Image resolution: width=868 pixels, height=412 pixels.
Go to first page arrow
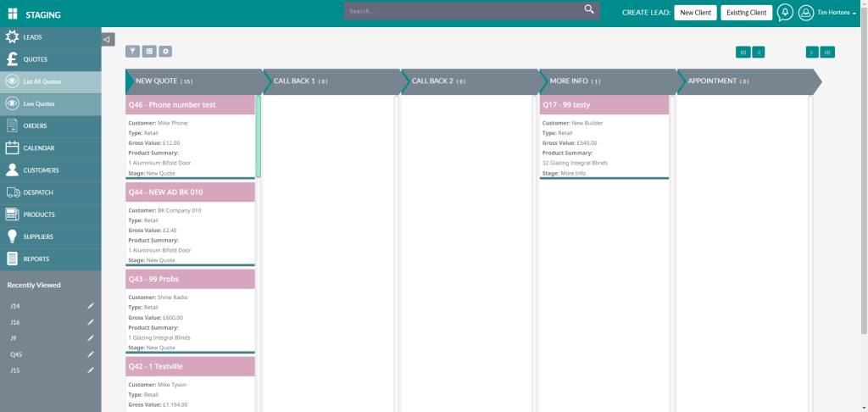743,53
